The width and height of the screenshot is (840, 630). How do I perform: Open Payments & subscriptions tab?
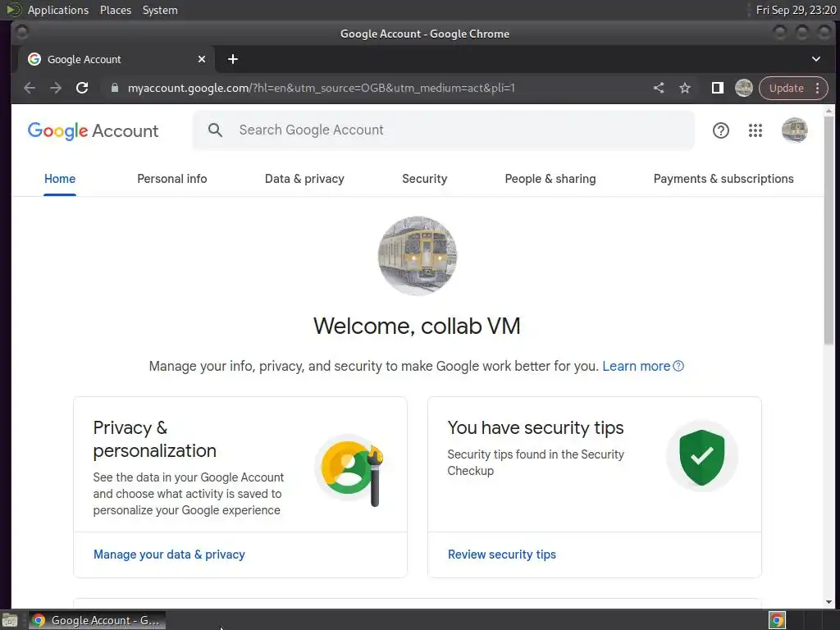[x=724, y=179]
